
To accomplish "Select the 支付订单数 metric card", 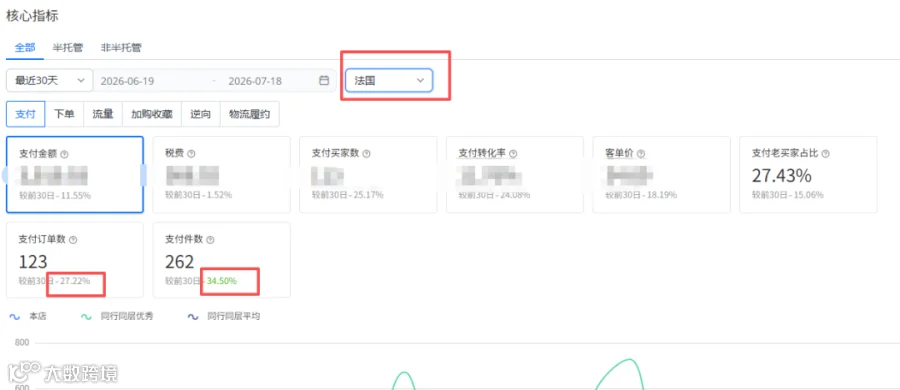I will click(75, 260).
